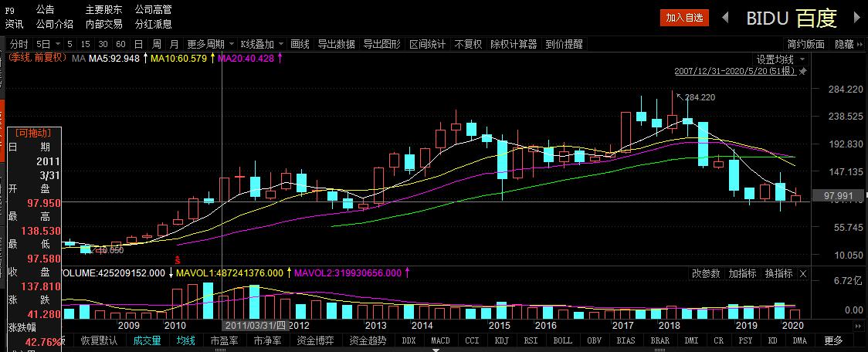Image resolution: width=868 pixels, height=352 pixels.
Task: Select the 资金趋势 indicator tab
Action: click(x=367, y=340)
